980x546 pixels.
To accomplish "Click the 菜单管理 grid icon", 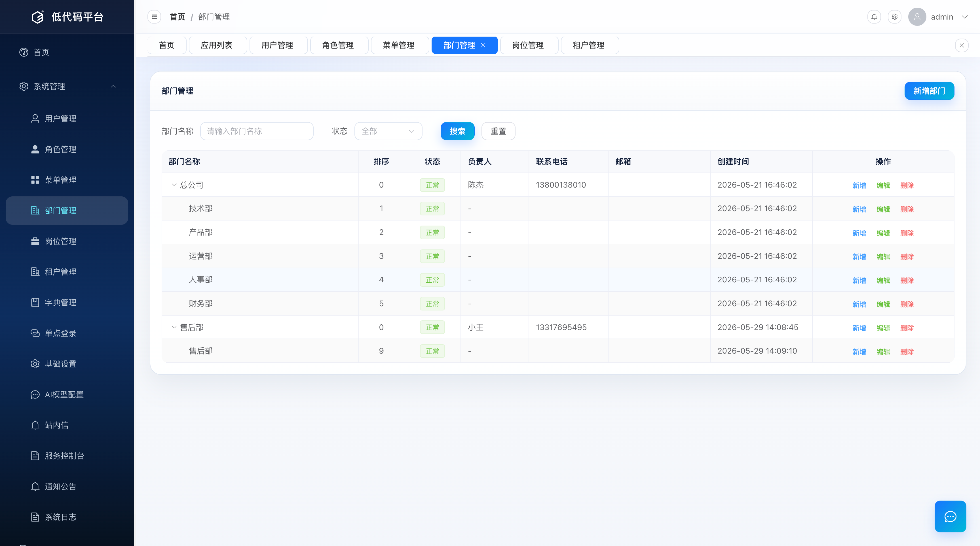I will click(x=35, y=180).
